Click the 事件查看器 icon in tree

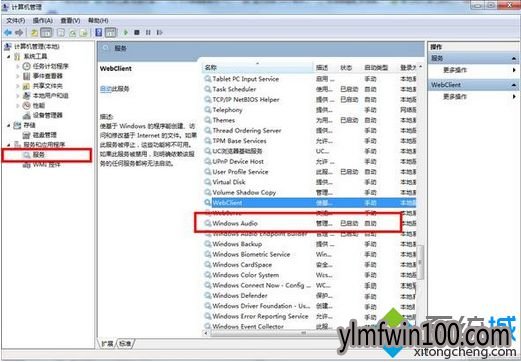(x=27, y=76)
